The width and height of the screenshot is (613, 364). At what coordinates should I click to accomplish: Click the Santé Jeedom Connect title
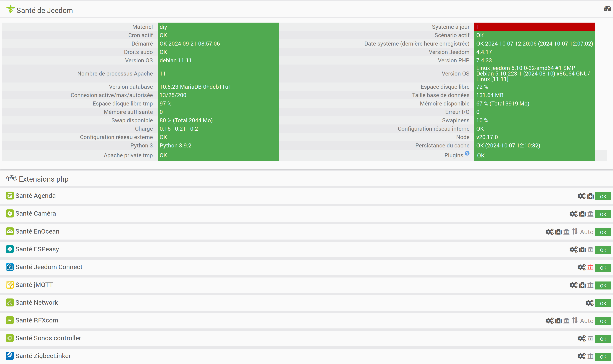click(49, 267)
